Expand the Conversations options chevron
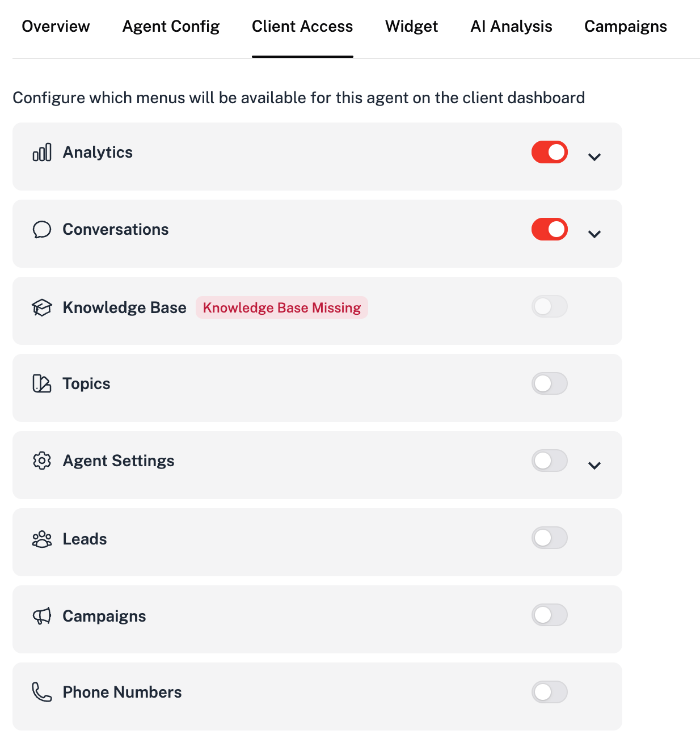 tap(594, 234)
